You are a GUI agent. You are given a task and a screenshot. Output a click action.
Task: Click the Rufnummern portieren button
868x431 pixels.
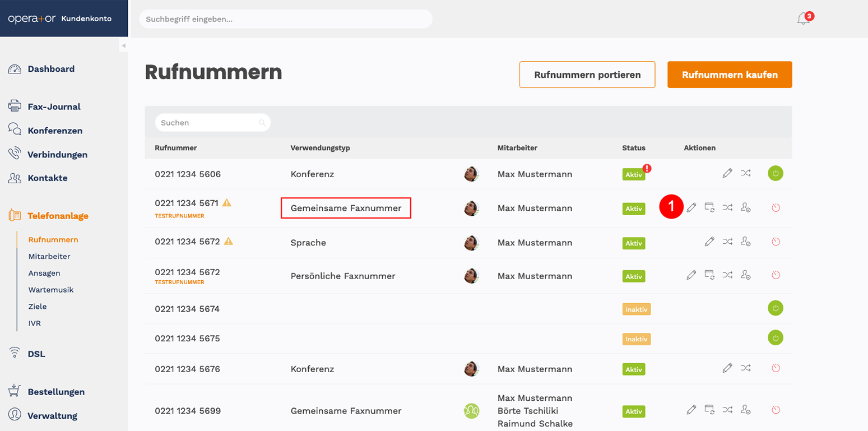point(587,75)
